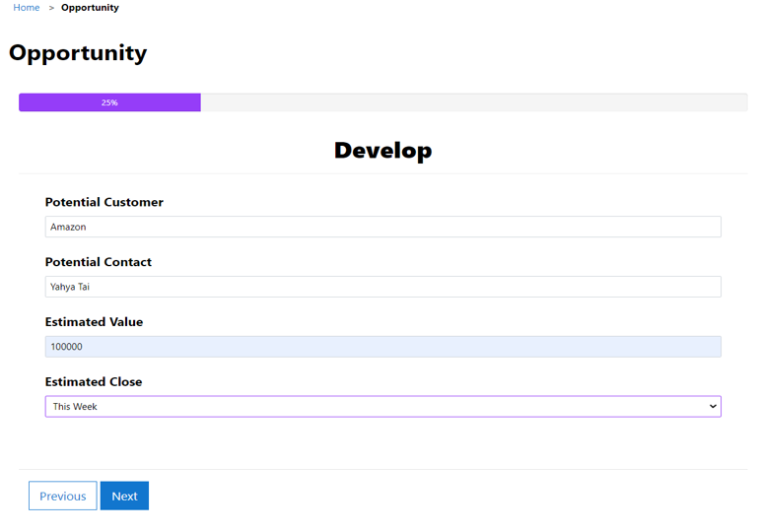
Task: Click the divider line below Develop heading
Action: [x=382, y=174]
